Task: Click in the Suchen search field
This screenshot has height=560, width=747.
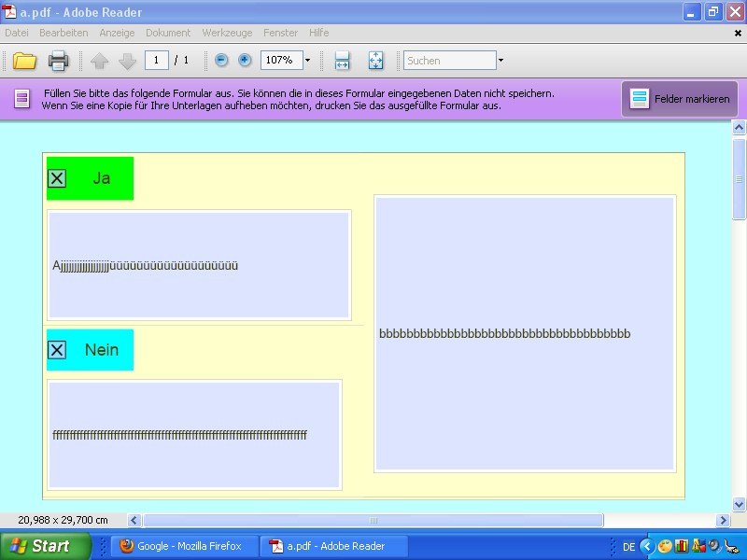Action: point(449,61)
